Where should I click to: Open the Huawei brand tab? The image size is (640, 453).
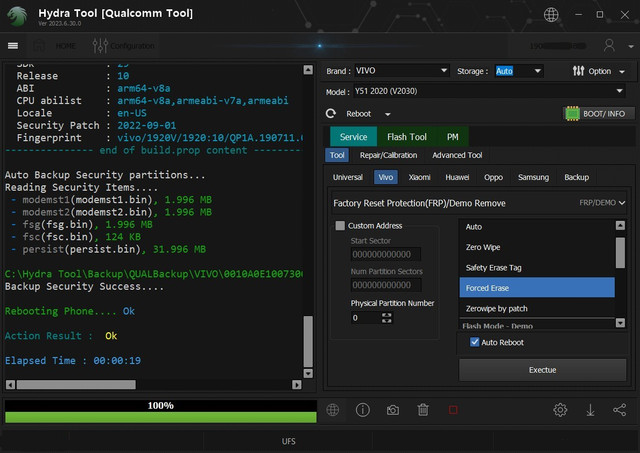click(x=457, y=177)
